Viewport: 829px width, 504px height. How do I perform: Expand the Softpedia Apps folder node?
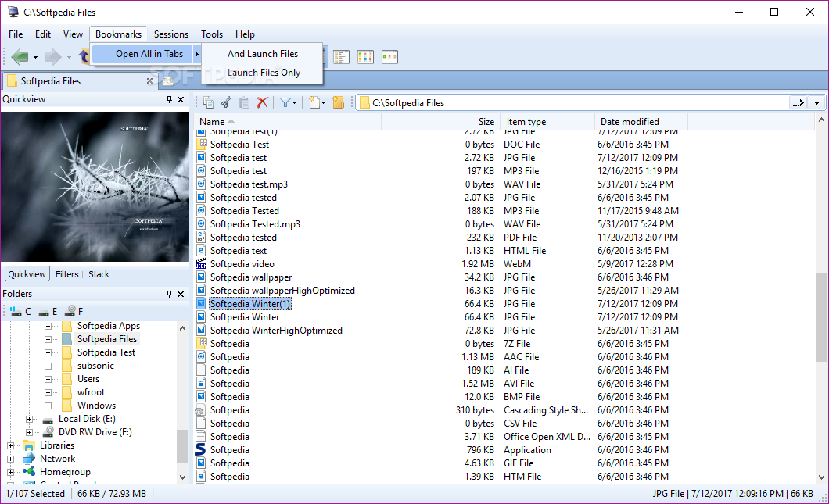tap(48, 326)
